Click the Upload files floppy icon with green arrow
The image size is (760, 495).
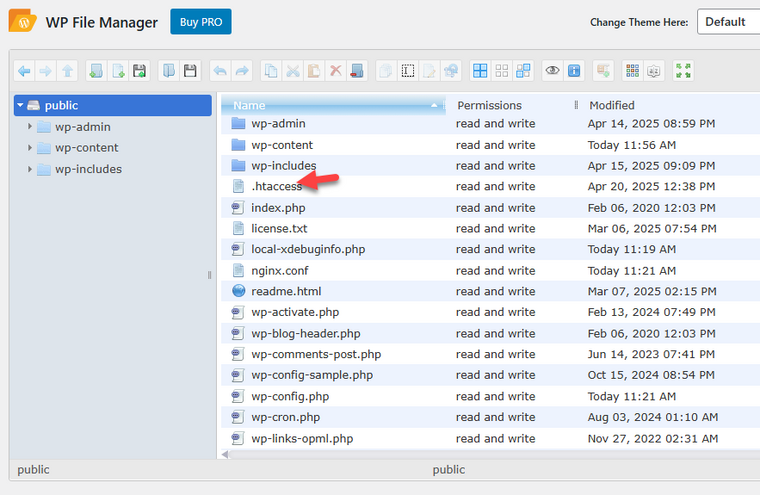point(140,71)
